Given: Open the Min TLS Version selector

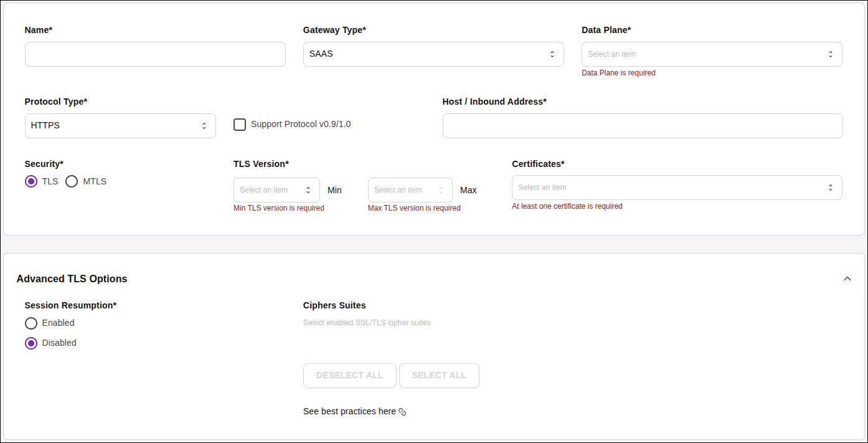Looking at the screenshot, I should 276,189.
